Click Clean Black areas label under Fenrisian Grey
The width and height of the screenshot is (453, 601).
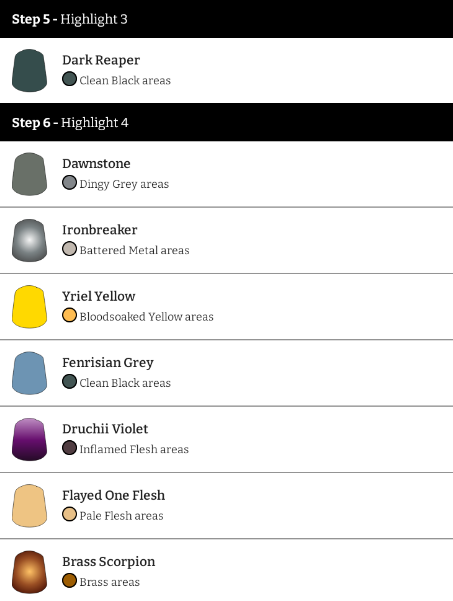(125, 383)
